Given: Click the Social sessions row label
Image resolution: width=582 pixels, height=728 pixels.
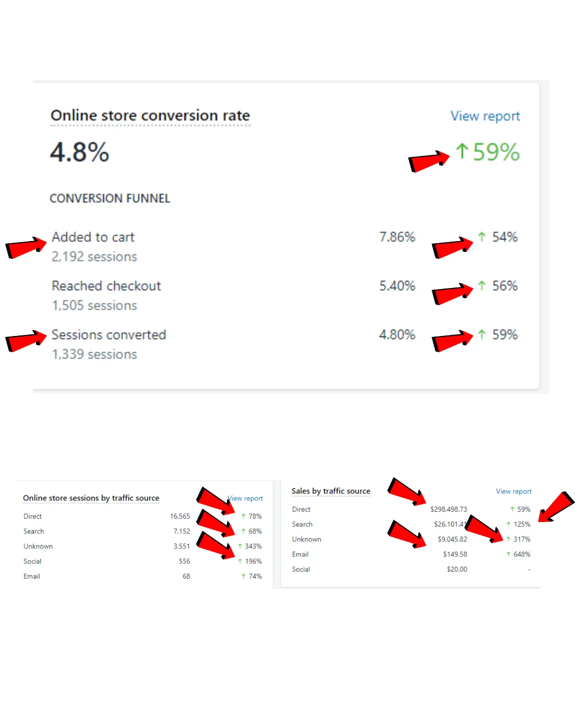Looking at the screenshot, I should 32,561.
